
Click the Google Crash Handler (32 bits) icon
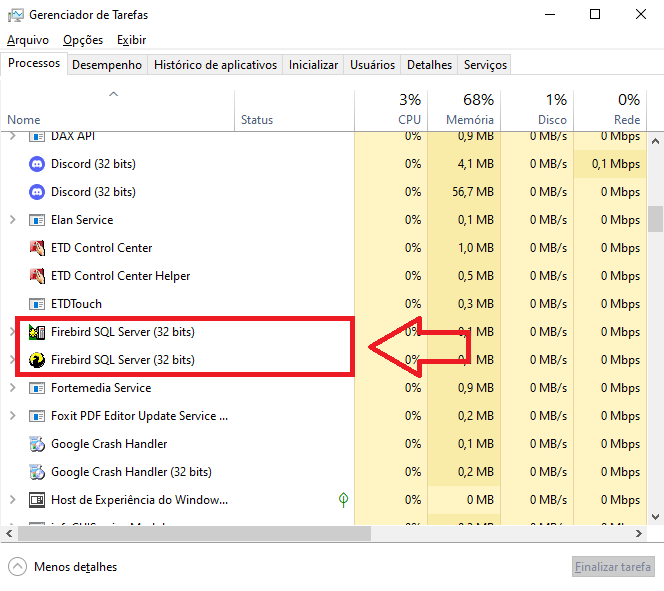37,472
